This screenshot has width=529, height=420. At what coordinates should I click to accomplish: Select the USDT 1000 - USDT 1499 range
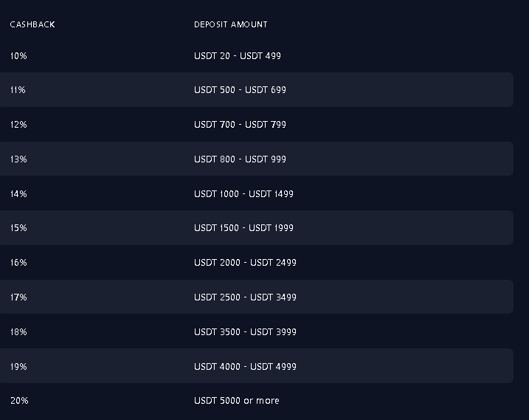pyautogui.click(x=244, y=194)
